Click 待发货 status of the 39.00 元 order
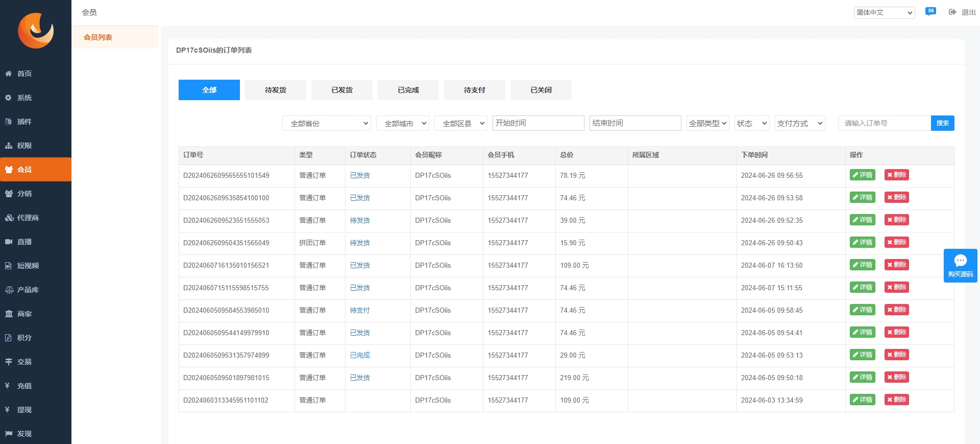Image resolution: width=980 pixels, height=444 pixels. (x=360, y=220)
